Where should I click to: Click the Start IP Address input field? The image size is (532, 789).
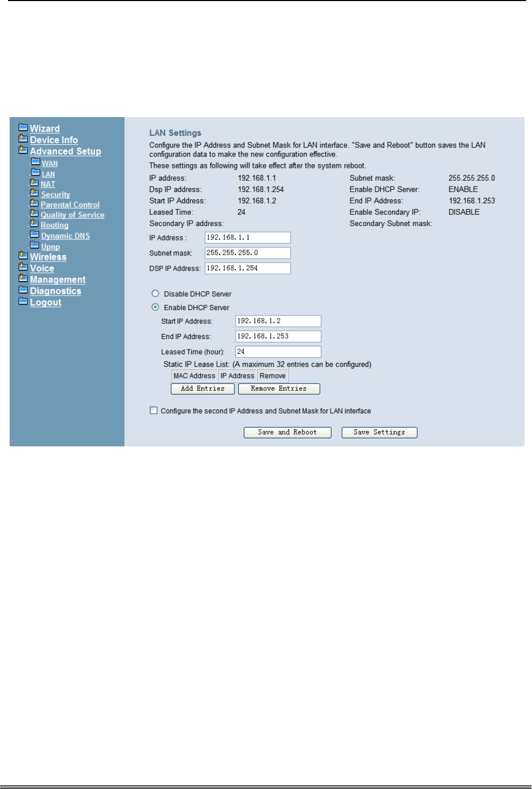coord(278,321)
